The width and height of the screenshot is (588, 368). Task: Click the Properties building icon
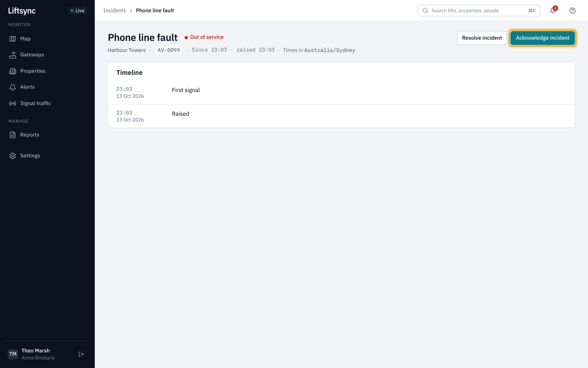click(13, 71)
